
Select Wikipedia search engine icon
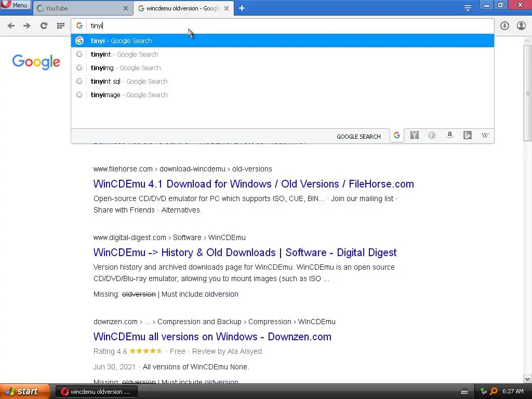pos(485,136)
